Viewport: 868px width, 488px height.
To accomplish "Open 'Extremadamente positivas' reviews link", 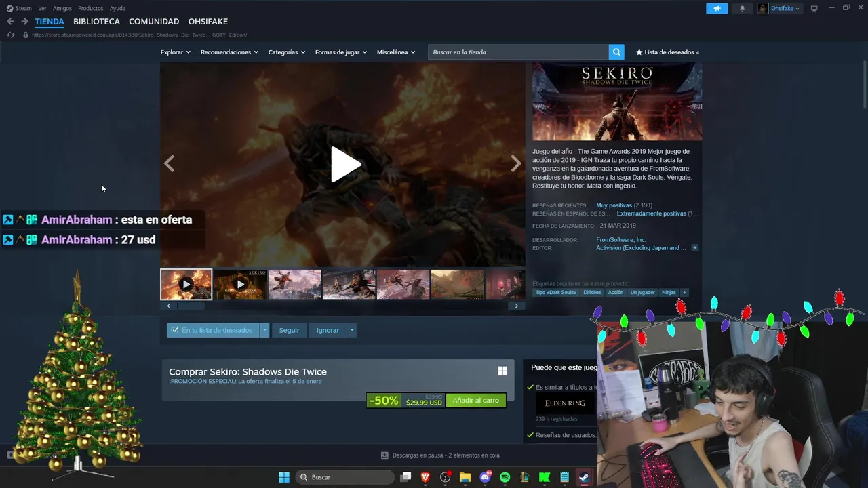I will coord(651,213).
